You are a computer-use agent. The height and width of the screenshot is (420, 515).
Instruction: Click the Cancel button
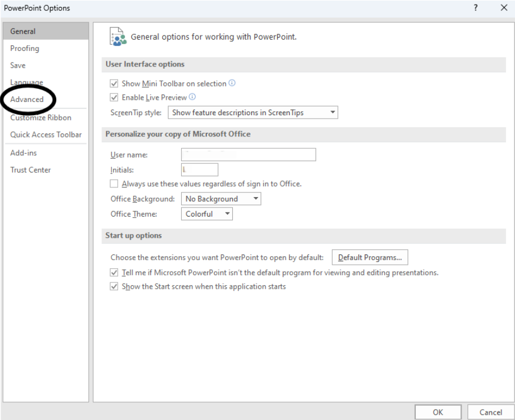[491, 412]
